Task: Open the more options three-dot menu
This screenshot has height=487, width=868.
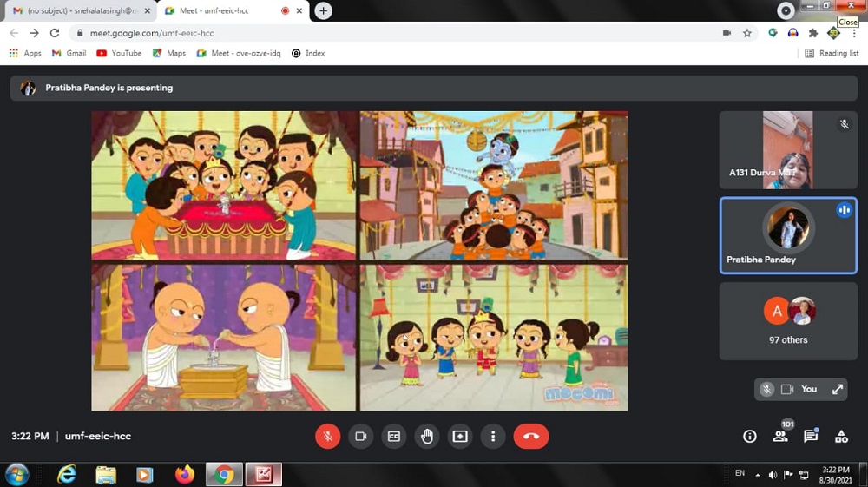Action: pos(492,436)
